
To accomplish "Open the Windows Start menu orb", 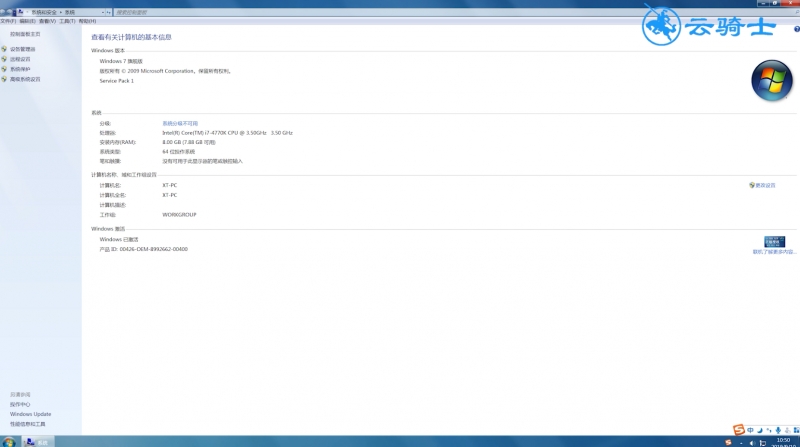I will pyautogui.click(x=9, y=442).
